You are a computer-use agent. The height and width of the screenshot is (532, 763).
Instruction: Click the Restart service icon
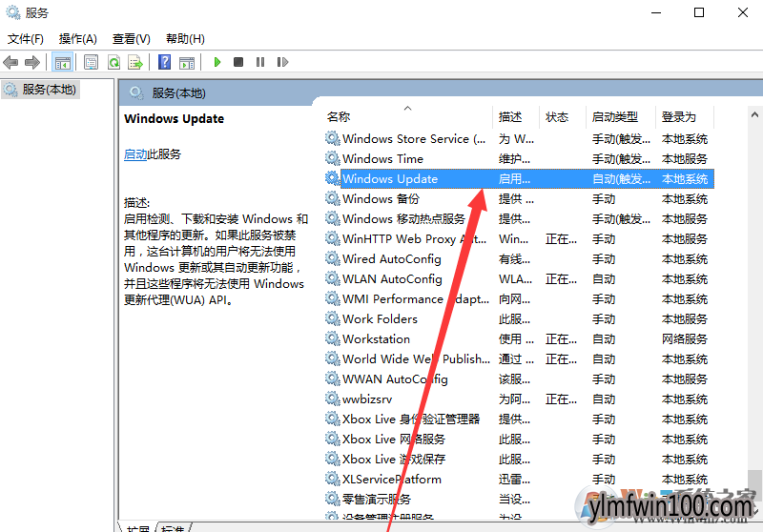click(x=282, y=62)
